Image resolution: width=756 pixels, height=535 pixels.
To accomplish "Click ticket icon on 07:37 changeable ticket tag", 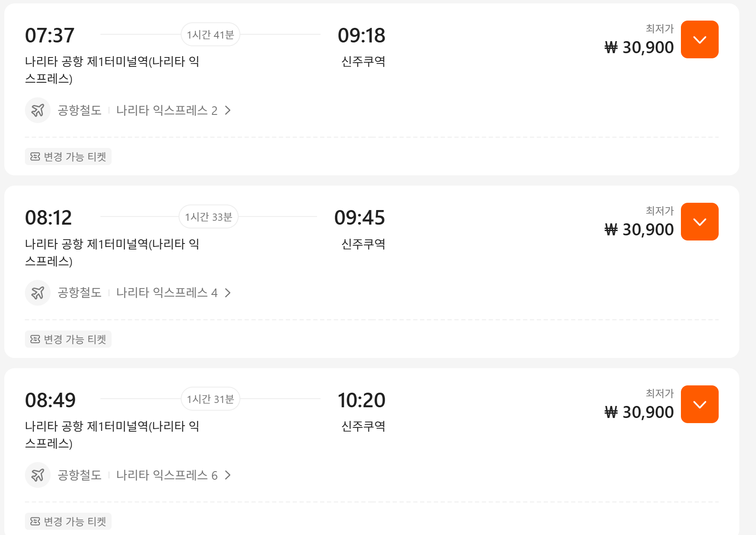I will pos(35,157).
